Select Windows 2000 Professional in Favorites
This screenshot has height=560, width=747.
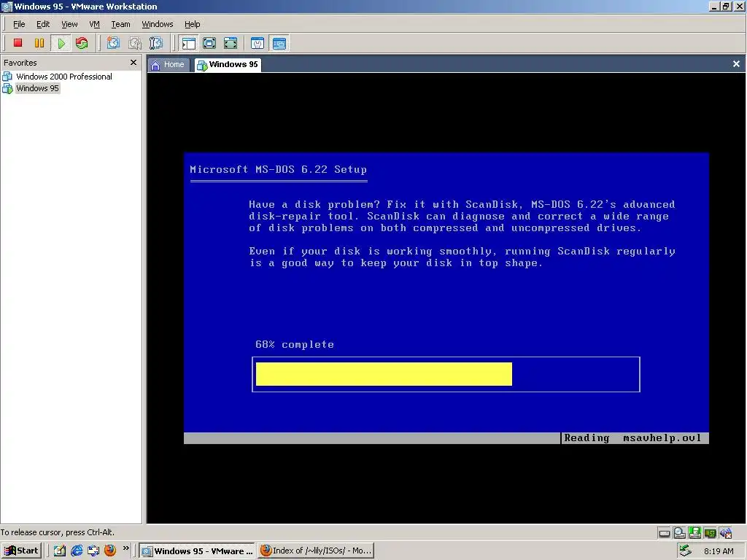coord(58,77)
